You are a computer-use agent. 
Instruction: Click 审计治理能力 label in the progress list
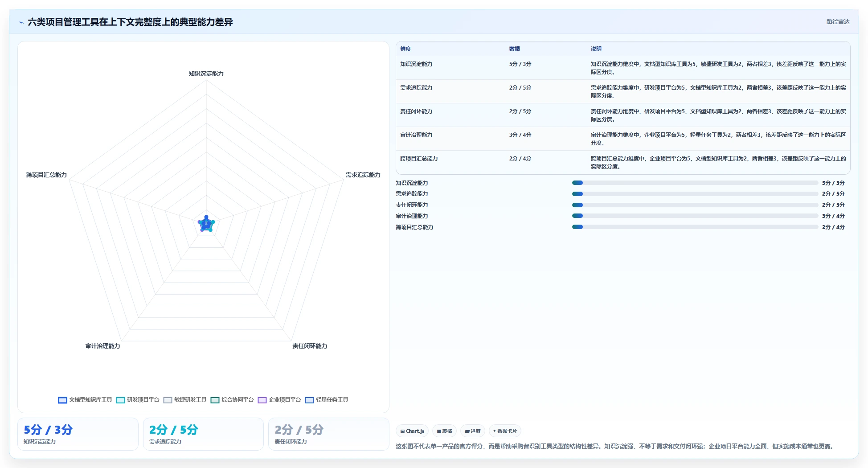[412, 216]
